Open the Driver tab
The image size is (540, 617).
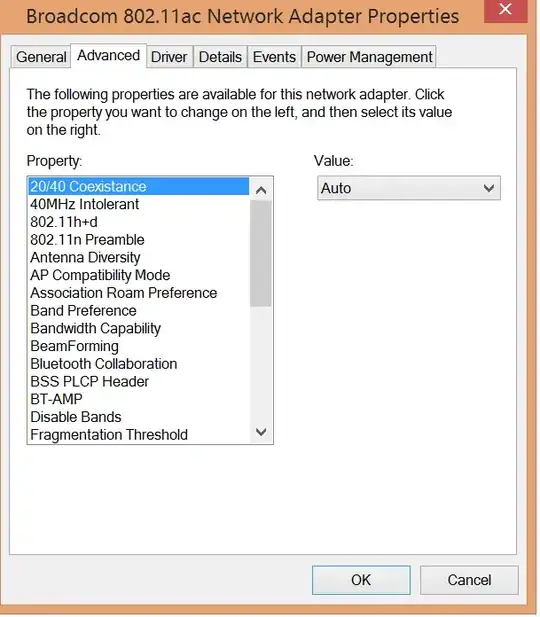pyautogui.click(x=169, y=57)
